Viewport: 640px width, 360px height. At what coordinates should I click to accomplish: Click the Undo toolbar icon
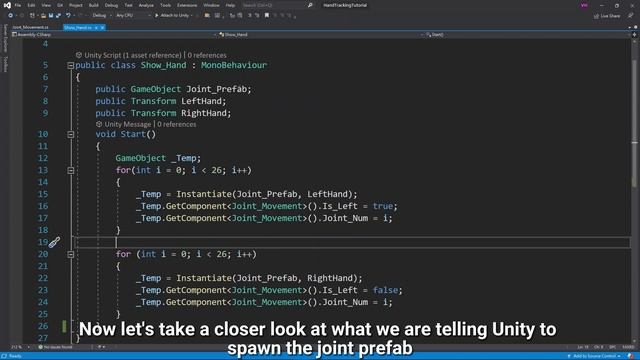[x=68, y=16]
